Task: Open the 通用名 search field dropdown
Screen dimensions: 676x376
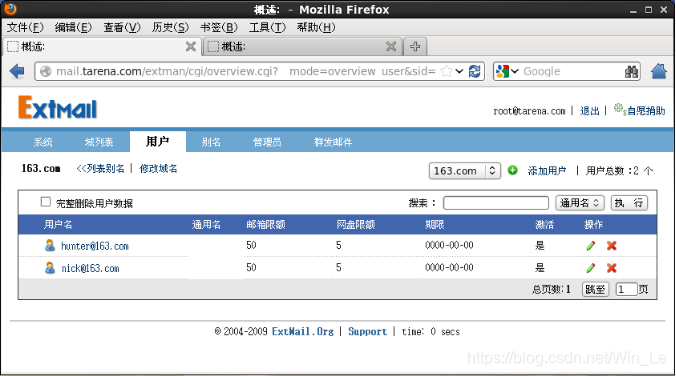Action: (580, 203)
